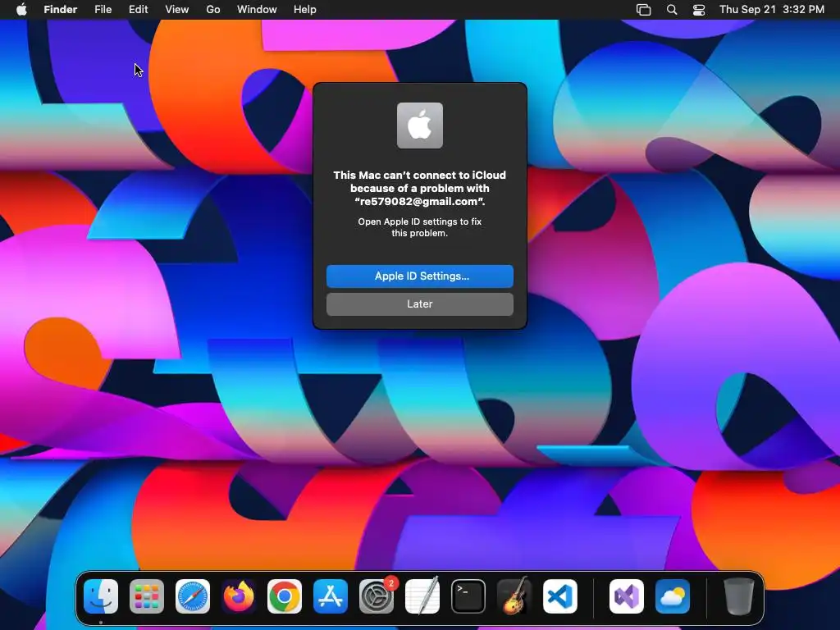The height and width of the screenshot is (630, 840).
Task: Open the App Store icon
Action: [x=331, y=596]
